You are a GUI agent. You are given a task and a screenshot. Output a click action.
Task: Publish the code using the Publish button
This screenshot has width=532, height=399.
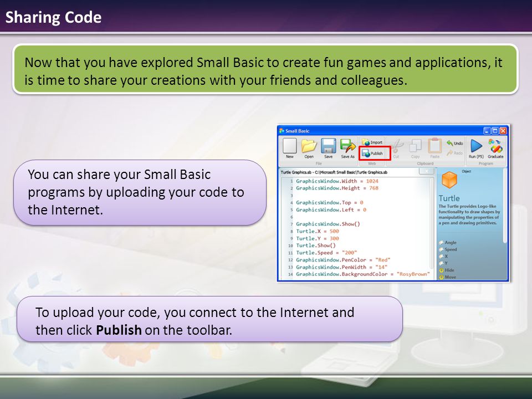(x=372, y=154)
